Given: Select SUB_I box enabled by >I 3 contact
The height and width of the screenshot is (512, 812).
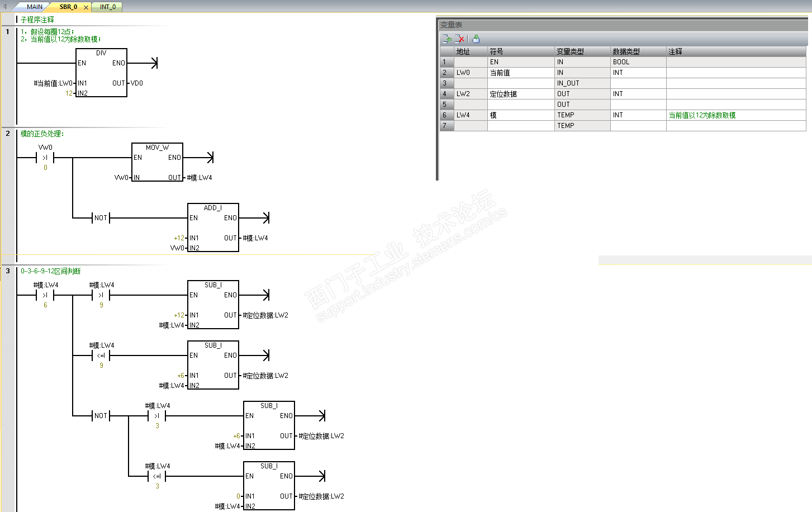Looking at the screenshot, I should click(x=269, y=425).
